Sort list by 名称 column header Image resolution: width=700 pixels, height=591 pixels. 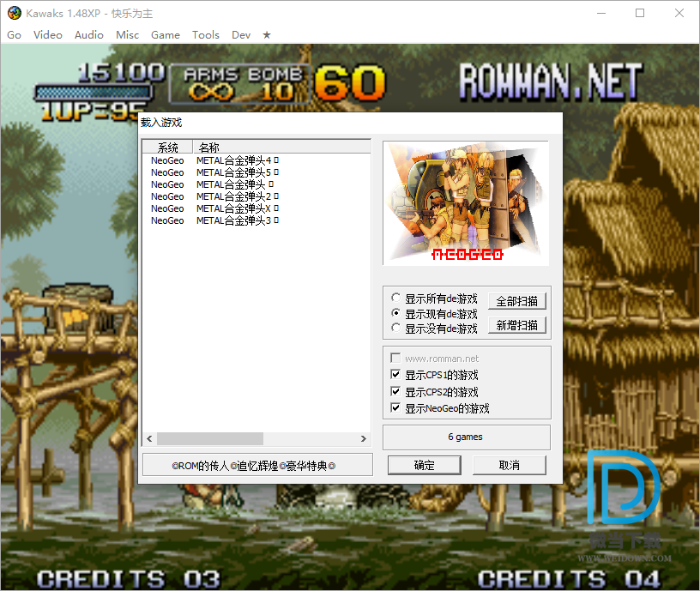281,147
